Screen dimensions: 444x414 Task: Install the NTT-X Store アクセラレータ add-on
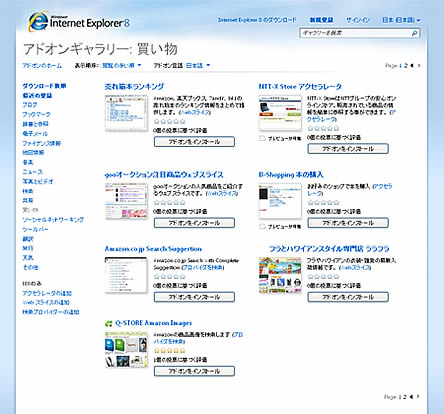coord(348,149)
